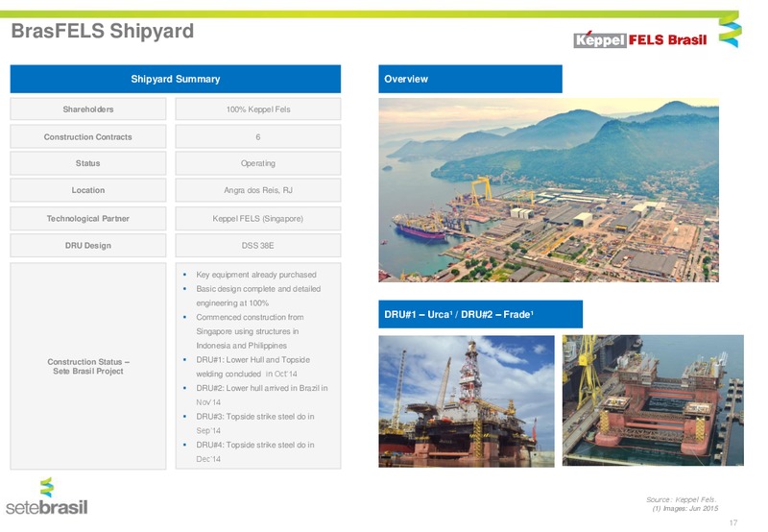Select the Operating value cell
The image size is (768, 532).
point(258,163)
